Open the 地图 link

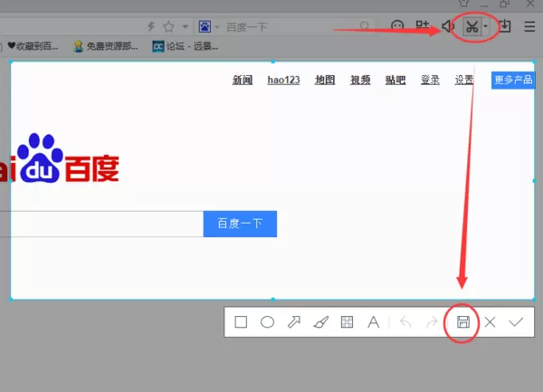pos(325,80)
